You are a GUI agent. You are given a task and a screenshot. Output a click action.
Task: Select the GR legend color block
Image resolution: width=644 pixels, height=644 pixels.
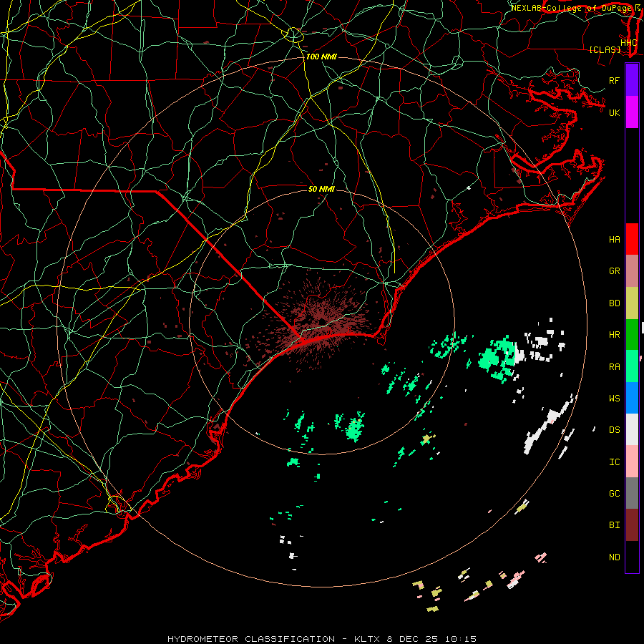point(632,271)
